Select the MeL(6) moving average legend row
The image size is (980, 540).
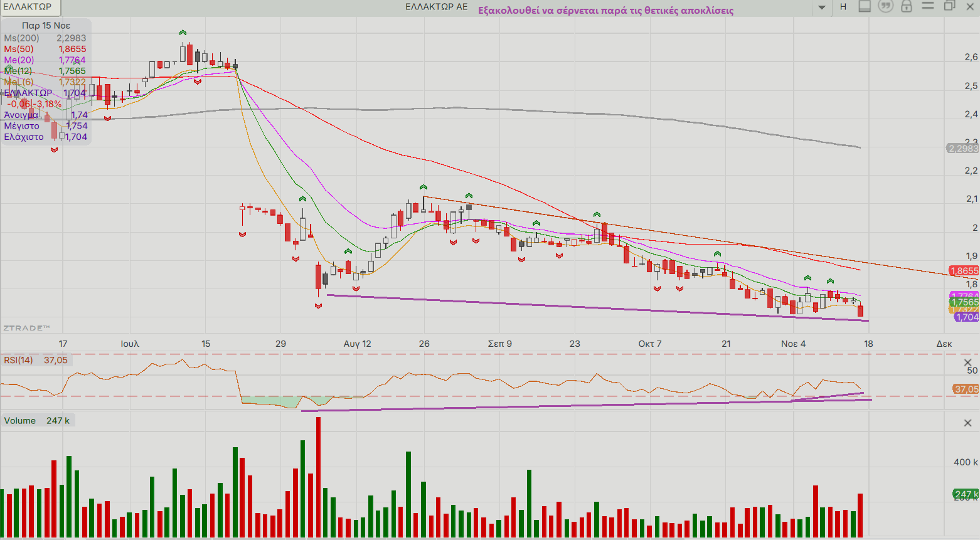45,82
